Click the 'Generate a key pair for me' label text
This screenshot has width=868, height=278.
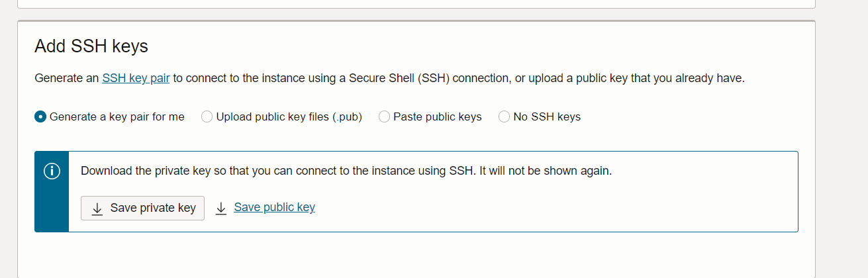pos(117,116)
